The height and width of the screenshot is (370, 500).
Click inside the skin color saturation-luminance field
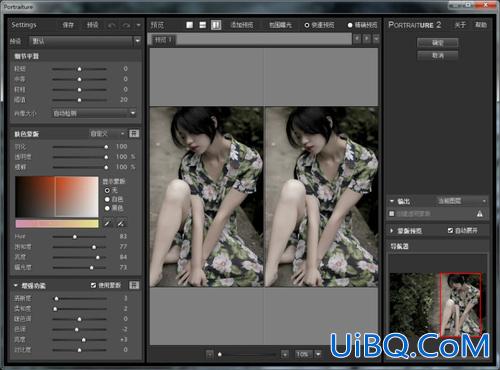click(x=57, y=197)
